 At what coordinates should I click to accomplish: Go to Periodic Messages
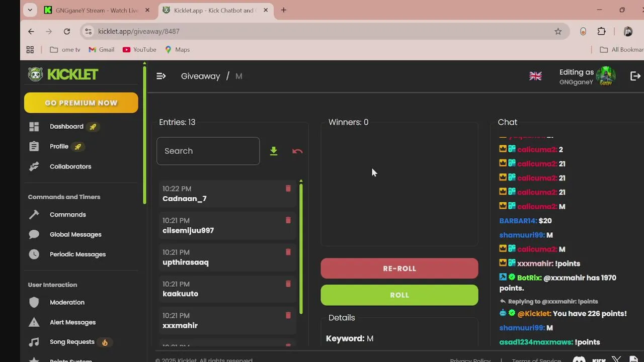coord(77,254)
